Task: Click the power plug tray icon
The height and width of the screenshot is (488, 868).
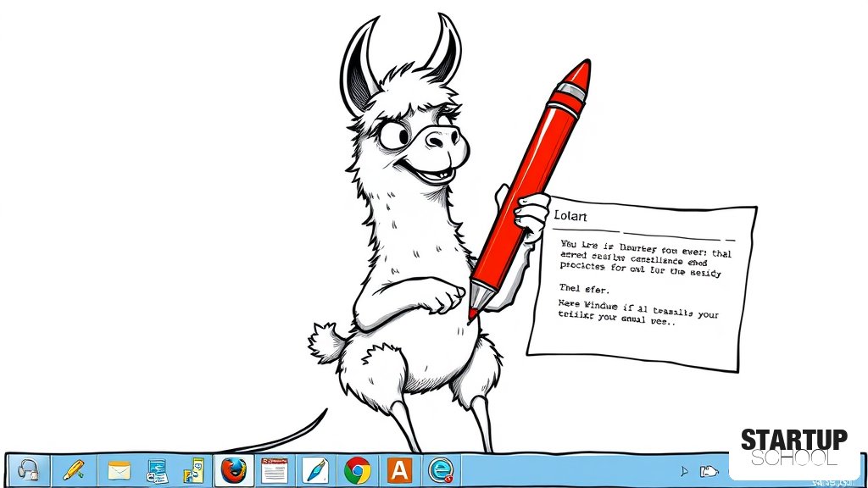Action: coord(709,471)
